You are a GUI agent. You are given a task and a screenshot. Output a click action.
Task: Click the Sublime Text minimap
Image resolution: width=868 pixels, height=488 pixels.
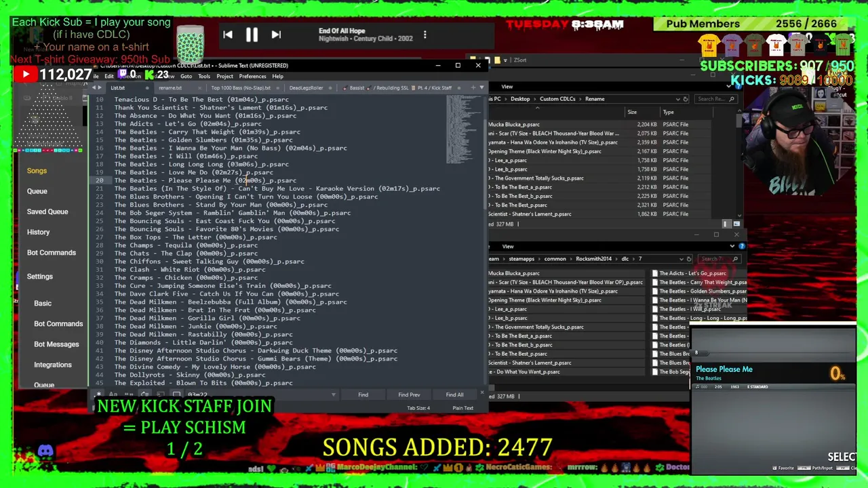tap(464, 129)
